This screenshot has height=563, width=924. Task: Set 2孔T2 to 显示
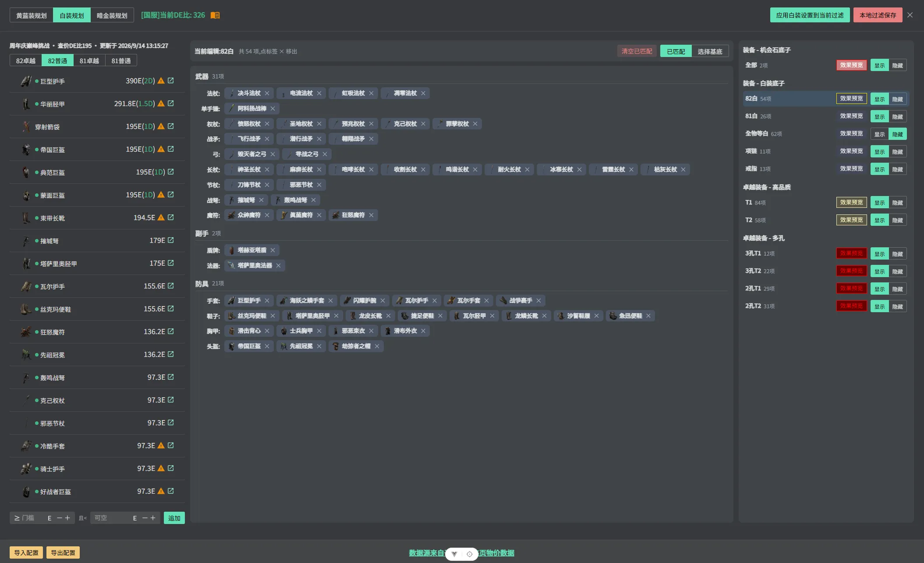pos(880,306)
